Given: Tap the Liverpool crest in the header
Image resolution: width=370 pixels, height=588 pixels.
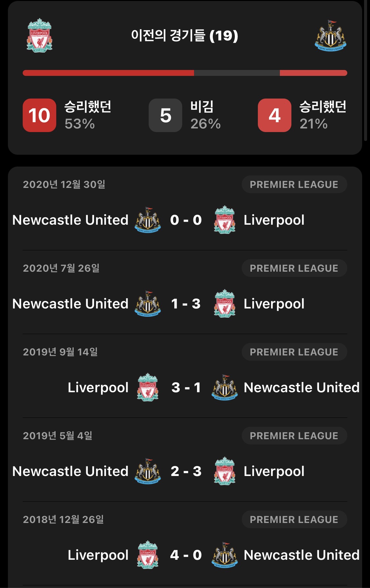Looking at the screenshot, I should (x=39, y=35).
